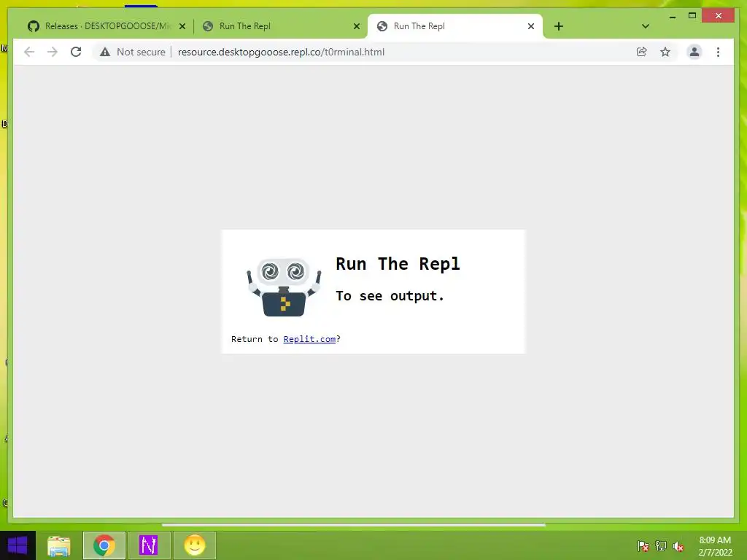Close the active Run The Repl tab
This screenshot has width=747, height=560.
(x=531, y=26)
